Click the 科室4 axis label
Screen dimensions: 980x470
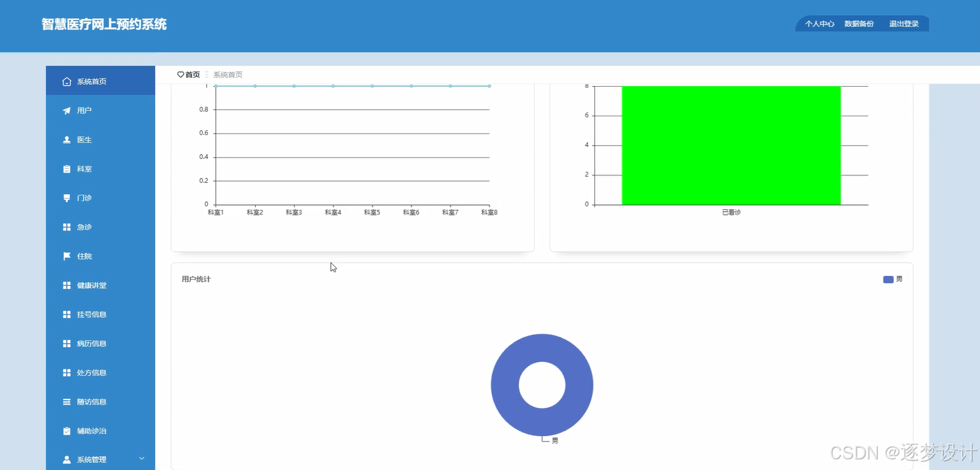333,212
